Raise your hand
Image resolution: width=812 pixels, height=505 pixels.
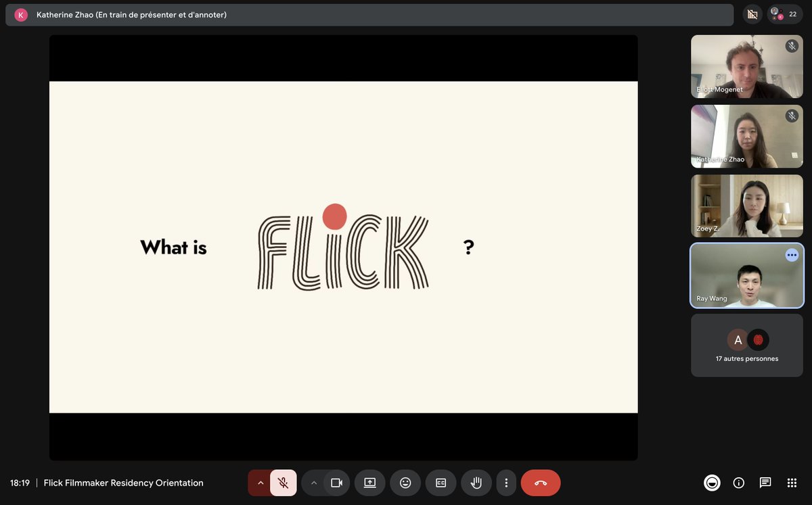pyautogui.click(x=476, y=483)
